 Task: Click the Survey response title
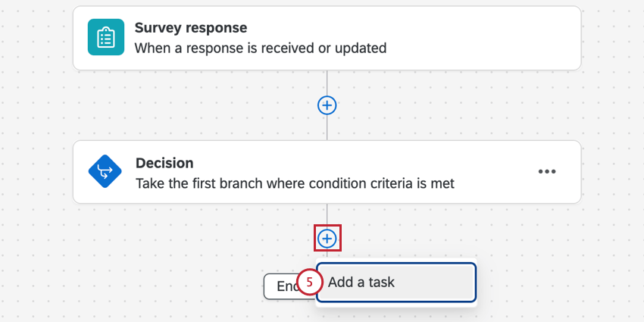click(x=191, y=28)
